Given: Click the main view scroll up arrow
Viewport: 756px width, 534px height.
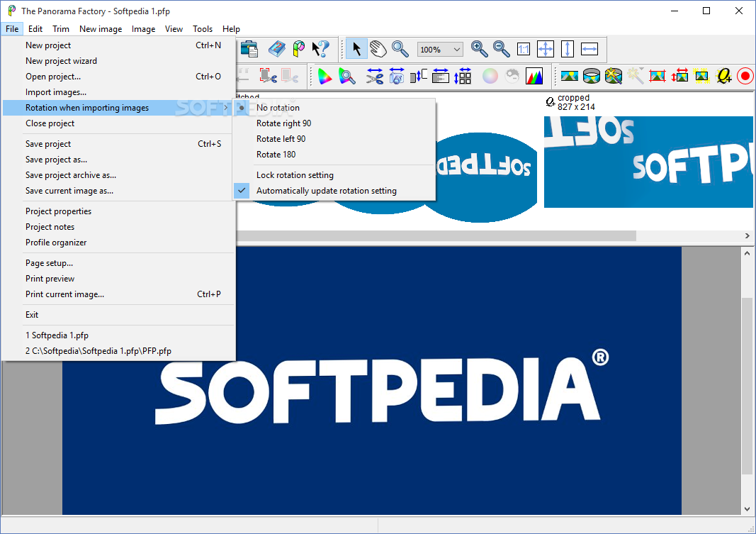Looking at the screenshot, I should [747, 252].
